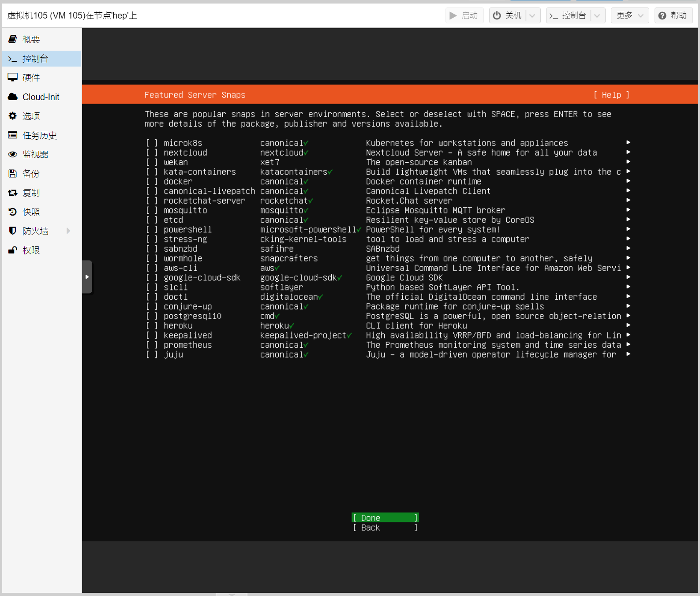Click the Cloud-Init cloud icon
The image size is (700, 596).
[13, 97]
